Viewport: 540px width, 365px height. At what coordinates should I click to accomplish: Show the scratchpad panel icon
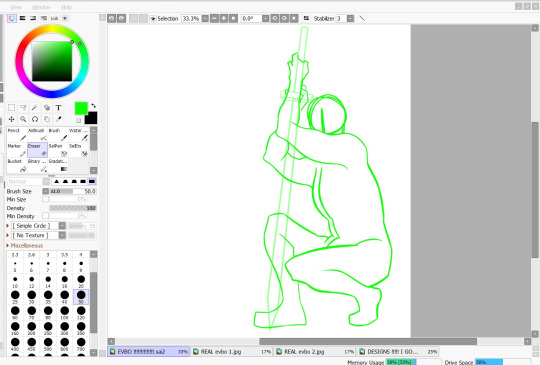(x=65, y=18)
